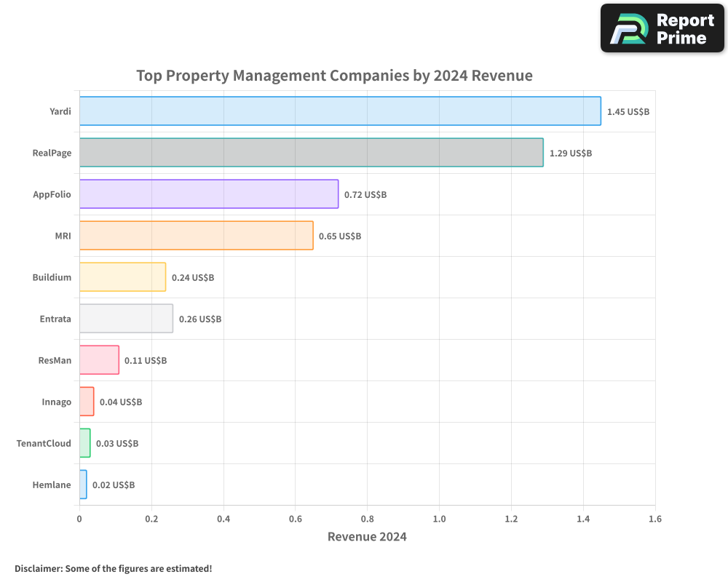Click the TenantCloud bar
The image size is (728, 582).
(85, 443)
